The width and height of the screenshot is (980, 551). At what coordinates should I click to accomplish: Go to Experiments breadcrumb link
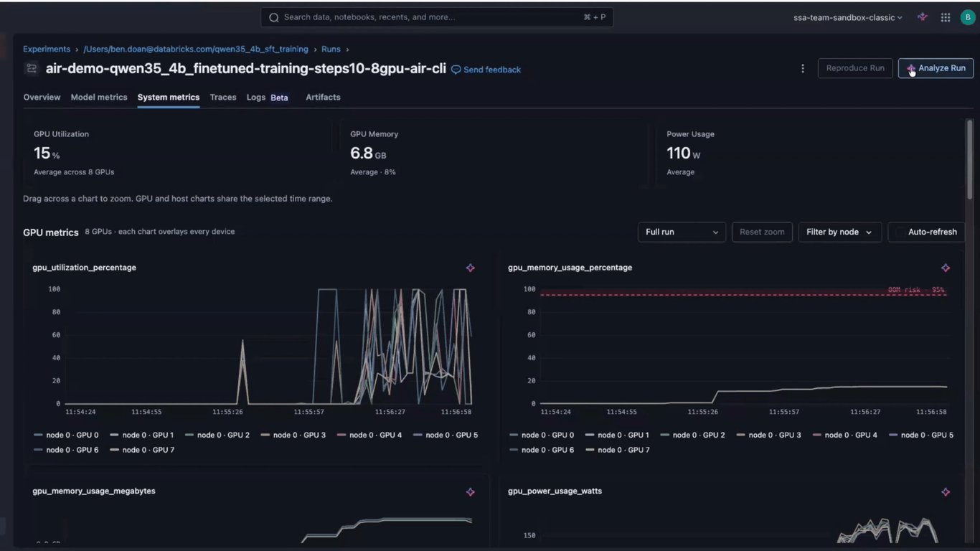(47, 50)
